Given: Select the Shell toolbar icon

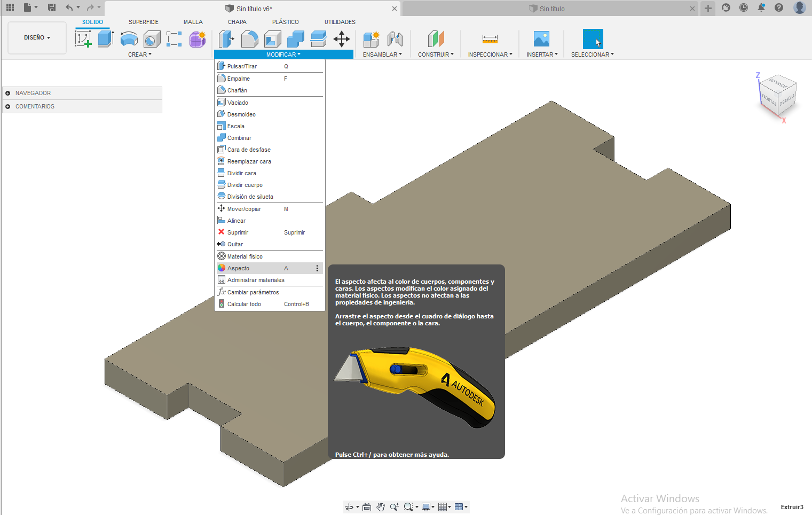Looking at the screenshot, I should point(273,38).
